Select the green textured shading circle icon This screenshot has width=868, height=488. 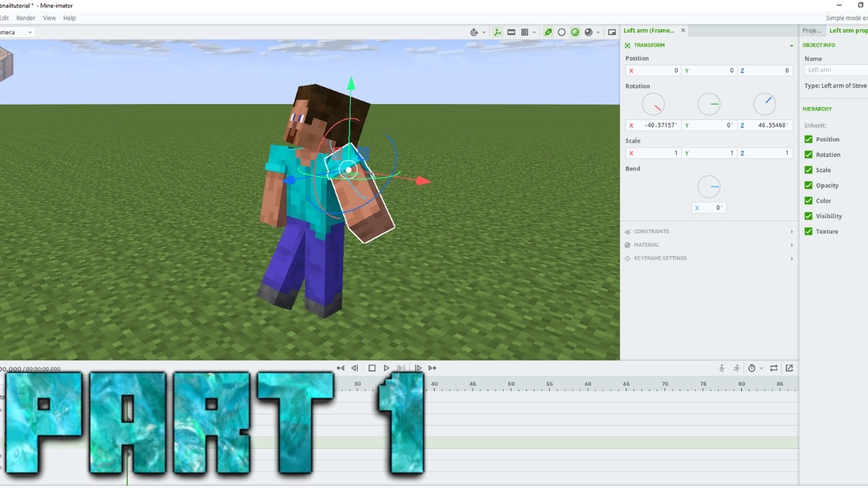click(575, 32)
